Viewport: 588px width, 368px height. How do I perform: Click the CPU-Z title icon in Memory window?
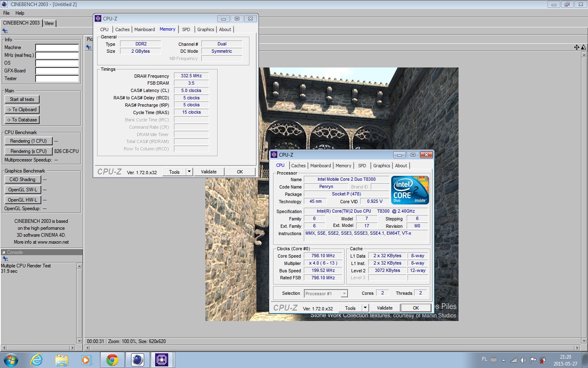tap(98, 18)
